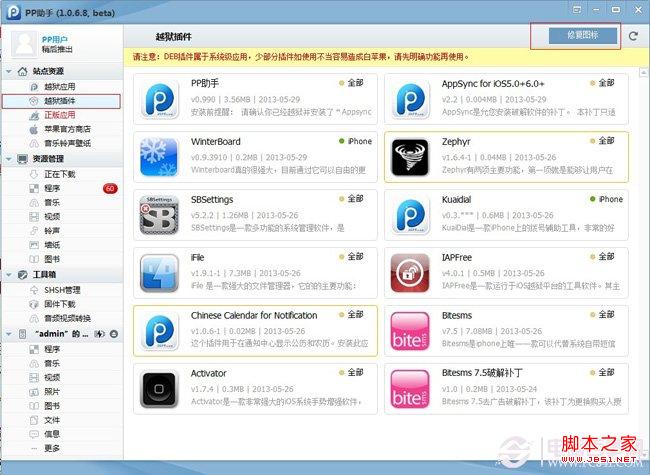Click the PP助手 app icon in list

point(160,99)
